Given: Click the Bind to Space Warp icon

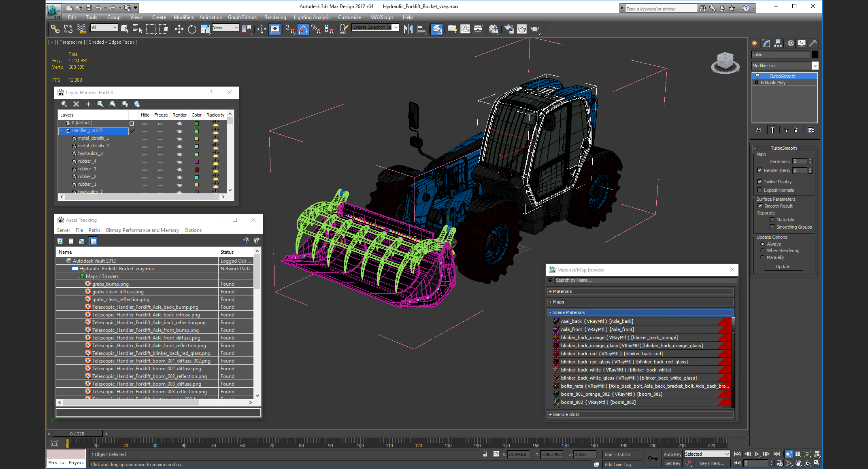Looking at the screenshot, I should click(x=81, y=29).
